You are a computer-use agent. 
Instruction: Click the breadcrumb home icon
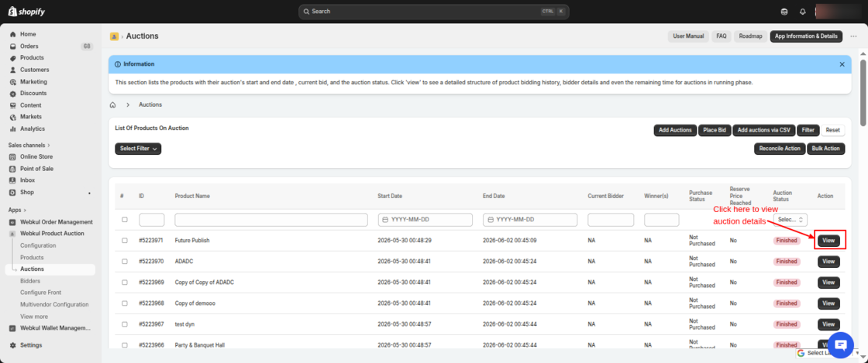113,105
